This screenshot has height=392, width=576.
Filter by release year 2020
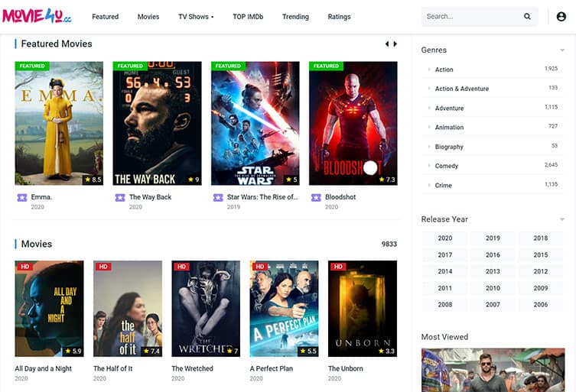pyautogui.click(x=445, y=238)
